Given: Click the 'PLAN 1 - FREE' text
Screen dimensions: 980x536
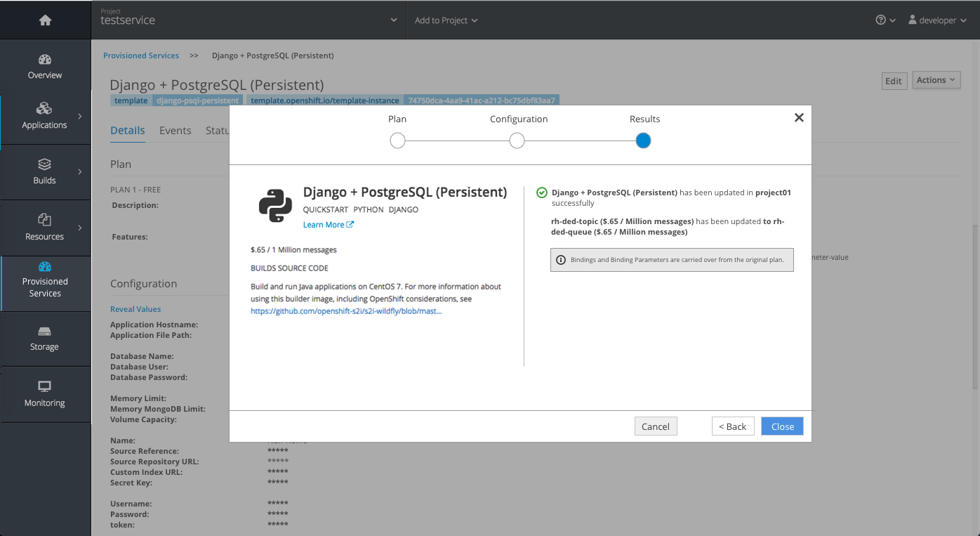Looking at the screenshot, I should click(135, 190).
